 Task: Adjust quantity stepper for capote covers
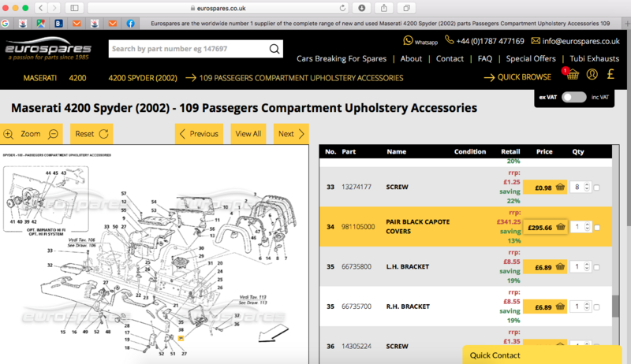(x=587, y=227)
